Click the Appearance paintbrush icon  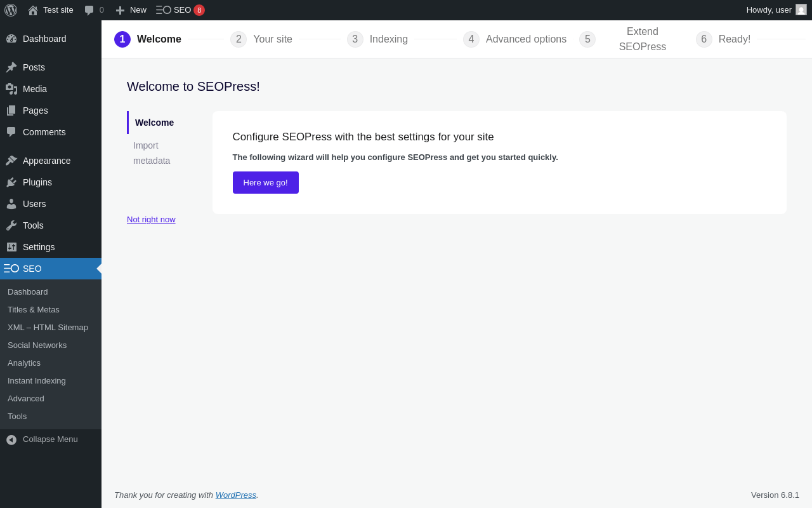11,161
